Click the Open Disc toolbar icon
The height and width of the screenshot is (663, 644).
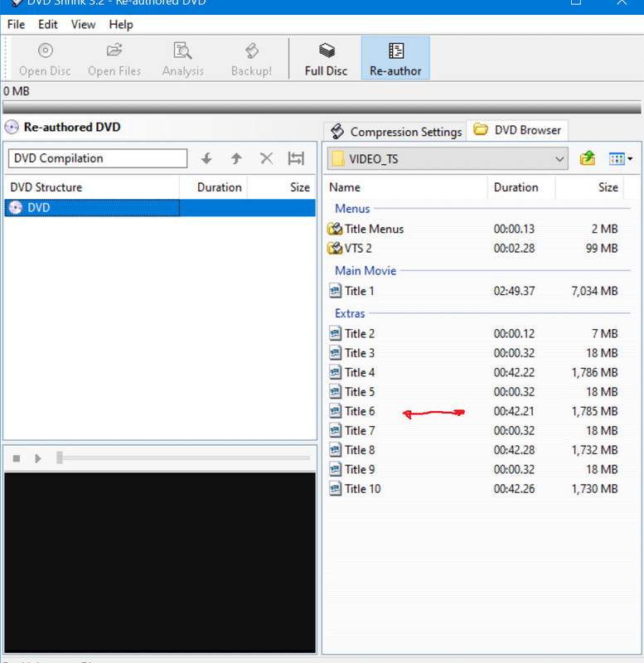46,51
